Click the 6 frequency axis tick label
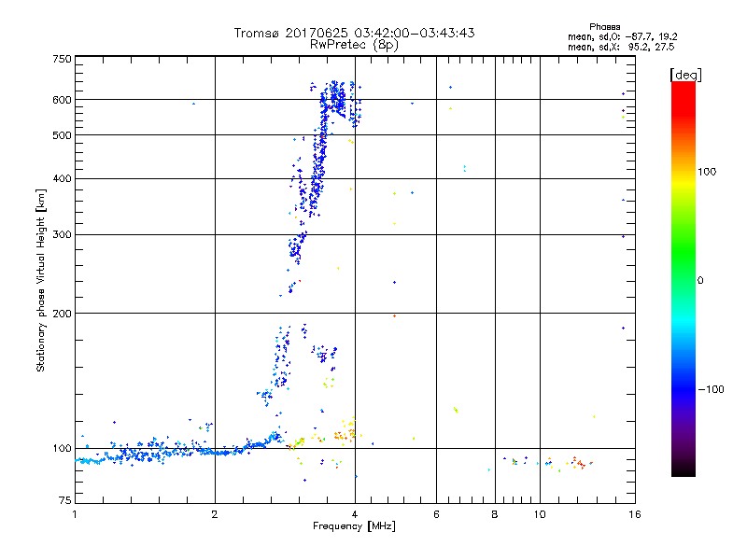This screenshot has height=560, width=747. pos(436,514)
